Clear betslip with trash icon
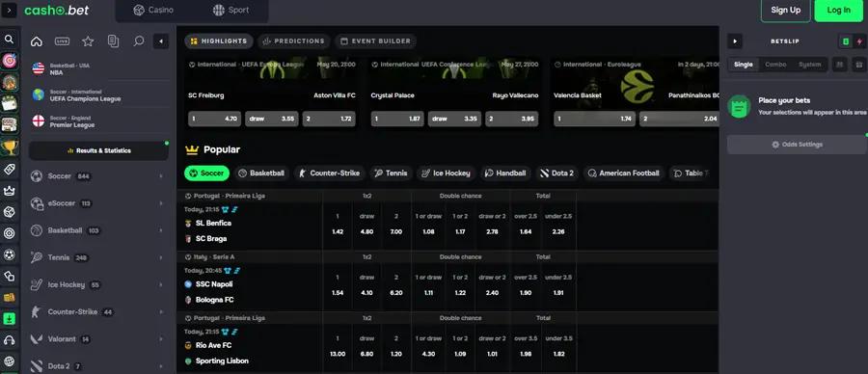 (858, 65)
